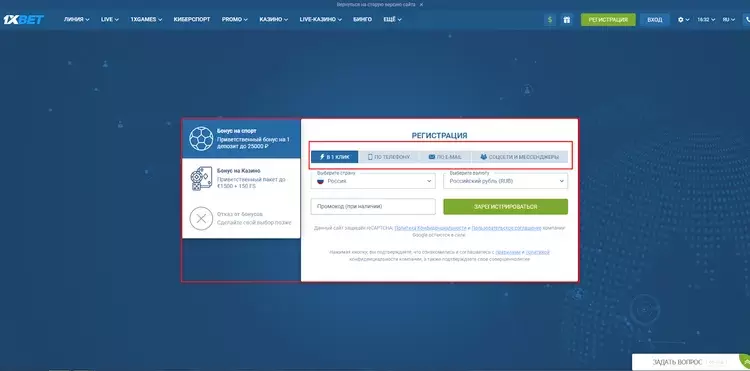Expand the PROMO menu
The height and width of the screenshot is (371, 750).
234,20
